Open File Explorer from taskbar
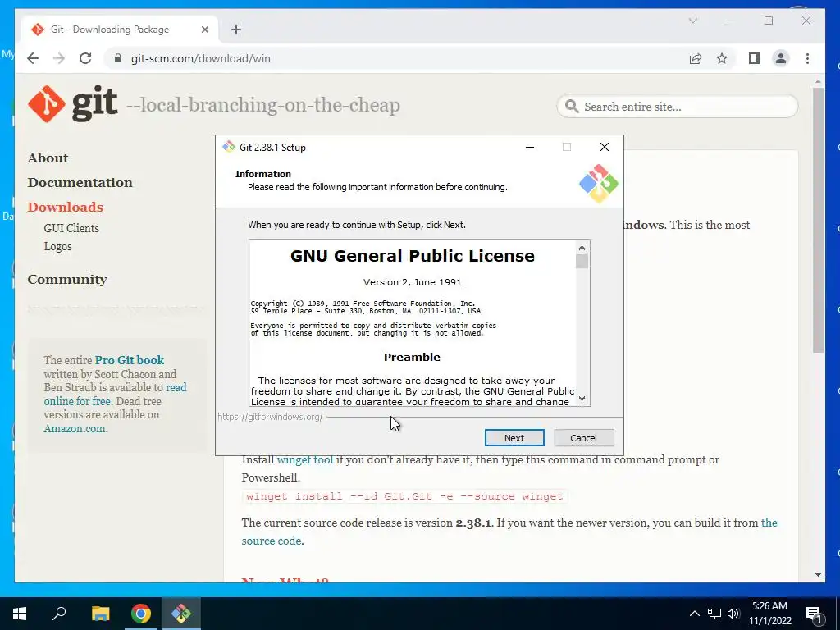 100,614
